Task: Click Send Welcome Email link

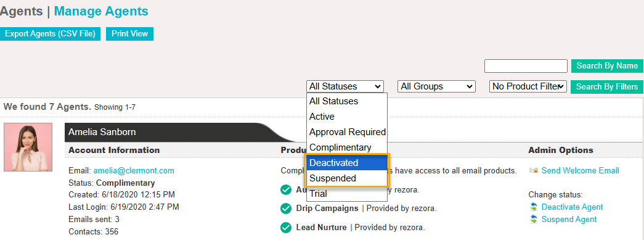Action: (581, 170)
